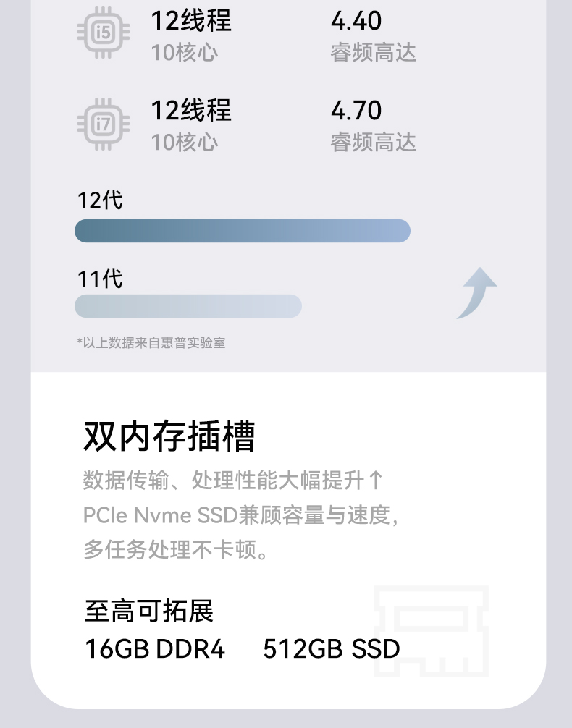Click the i7 processor chip icon
Image resolution: width=572 pixels, height=728 pixels.
coord(104,124)
